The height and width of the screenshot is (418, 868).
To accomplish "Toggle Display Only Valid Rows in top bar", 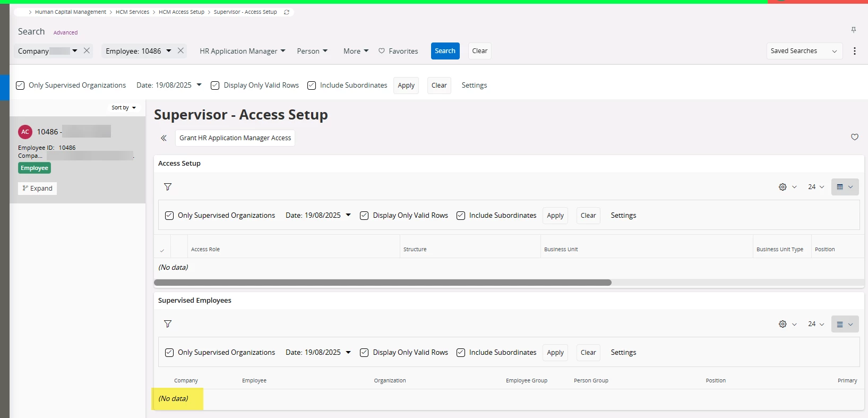I will click(x=215, y=86).
